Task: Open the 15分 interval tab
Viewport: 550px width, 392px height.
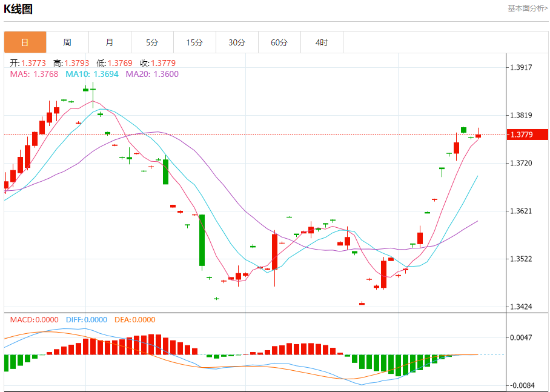Action: click(x=194, y=42)
